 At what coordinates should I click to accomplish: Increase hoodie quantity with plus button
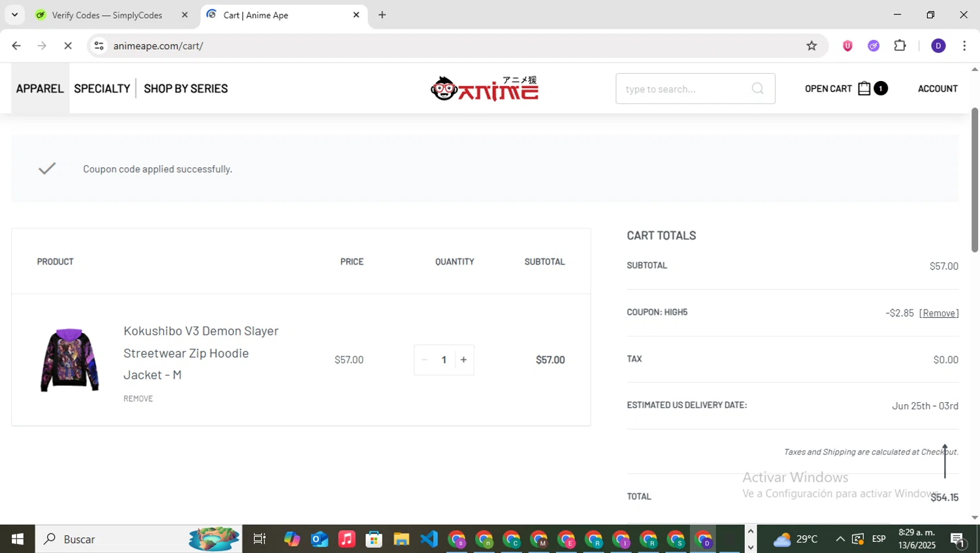[x=464, y=360]
